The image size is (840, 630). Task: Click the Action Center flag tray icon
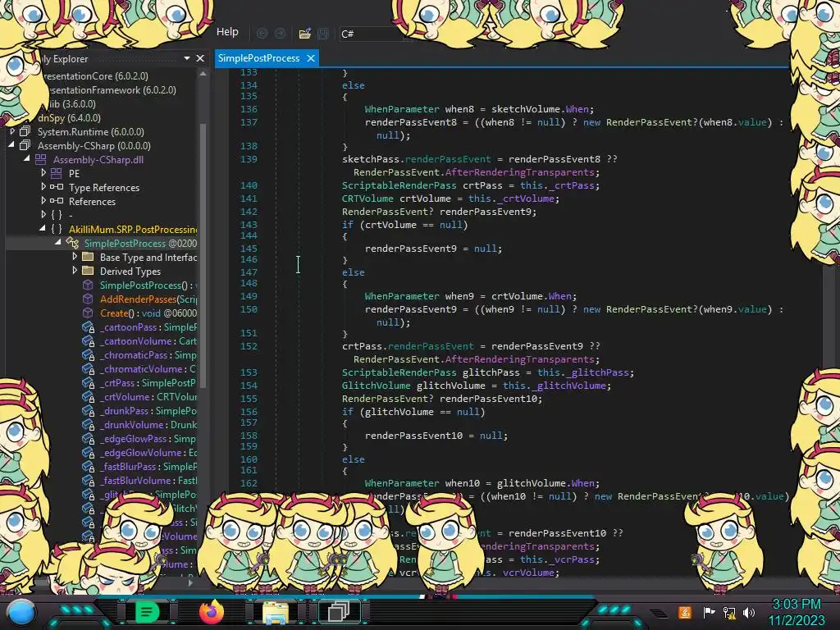click(709, 612)
